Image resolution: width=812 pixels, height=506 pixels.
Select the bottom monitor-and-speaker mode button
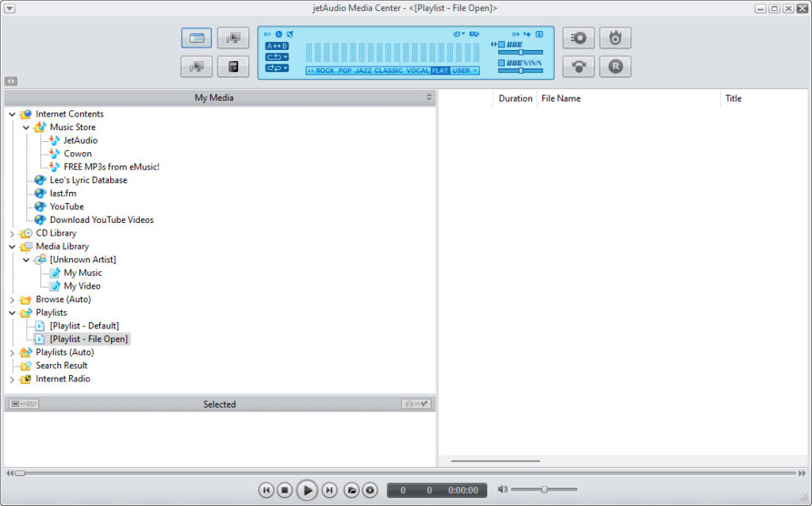(197, 67)
